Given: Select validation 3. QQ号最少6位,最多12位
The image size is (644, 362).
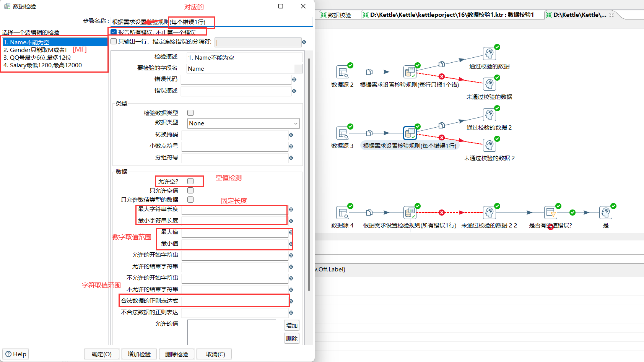Looking at the screenshot, I should pyautogui.click(x=55, y=57).
